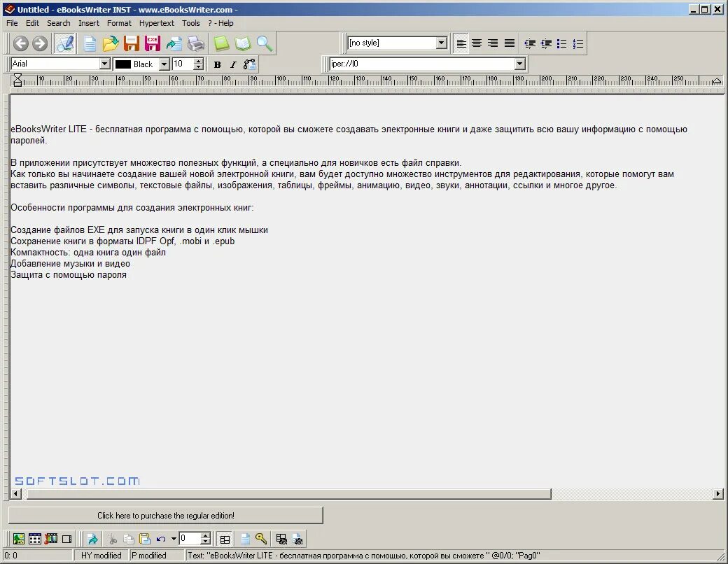Increment the bottom toolbar number stepper
Screen dimensions: 728x564
(206, 536)
